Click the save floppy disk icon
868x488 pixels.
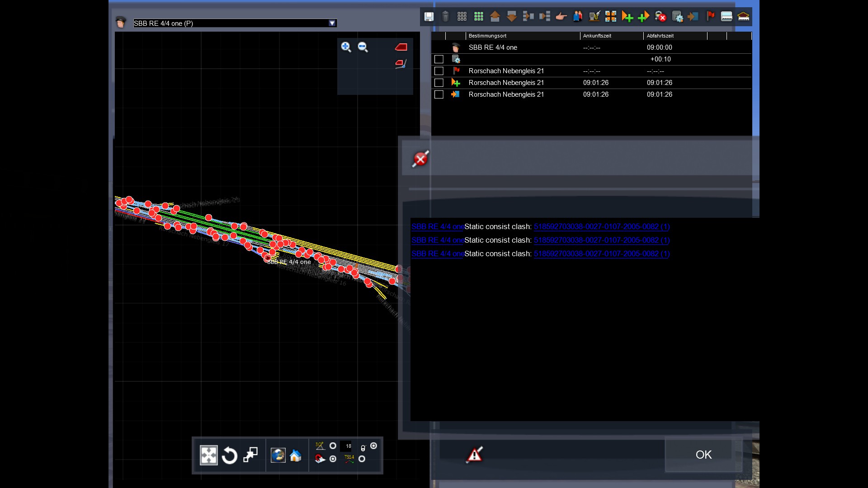[429, 17]
